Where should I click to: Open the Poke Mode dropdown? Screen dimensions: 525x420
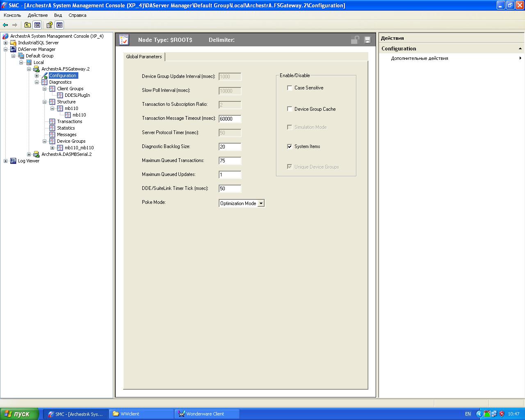point(261,203)
